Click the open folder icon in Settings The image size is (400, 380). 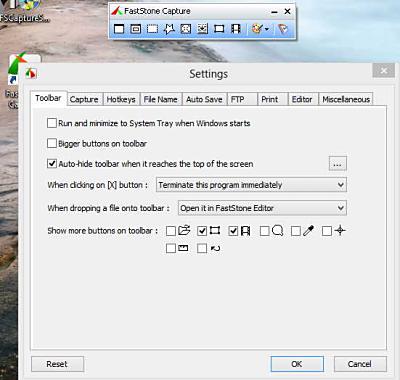[x=184, y=230]
